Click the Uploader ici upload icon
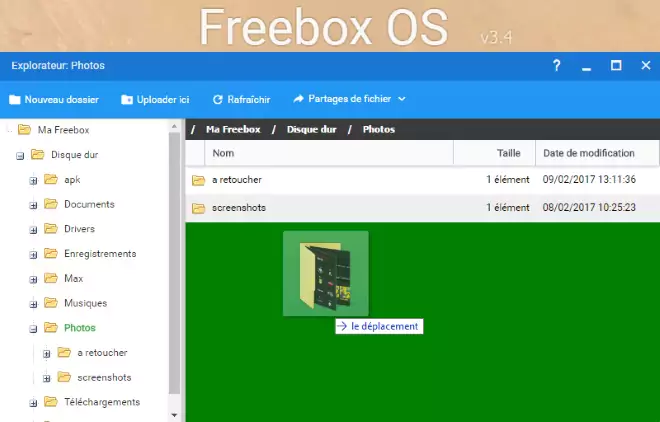The image size is (660, 422). (x=127, y=100)
